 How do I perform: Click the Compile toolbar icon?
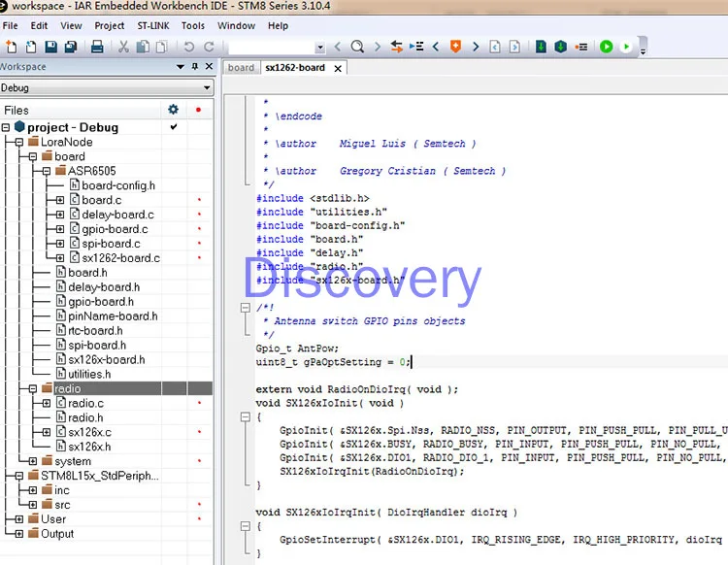(541, 47)
